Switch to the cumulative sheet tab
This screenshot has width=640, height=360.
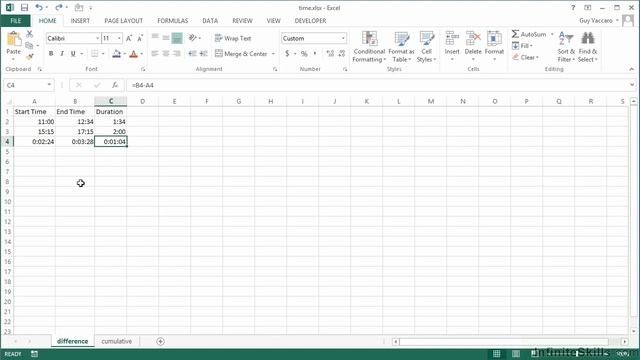click(116, 341)
